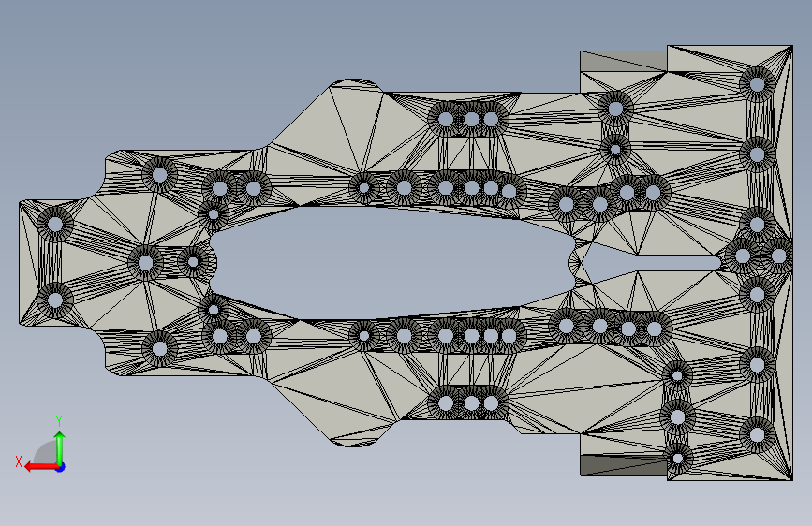Click the red X axis arrow on triad

coord(41,467)
